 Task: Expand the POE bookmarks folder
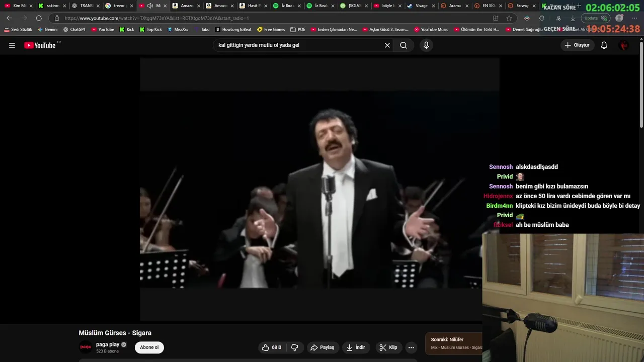point(298,30)
